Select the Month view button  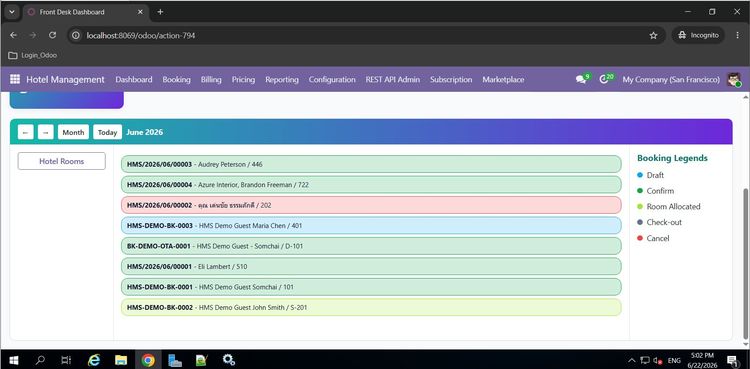73,132
